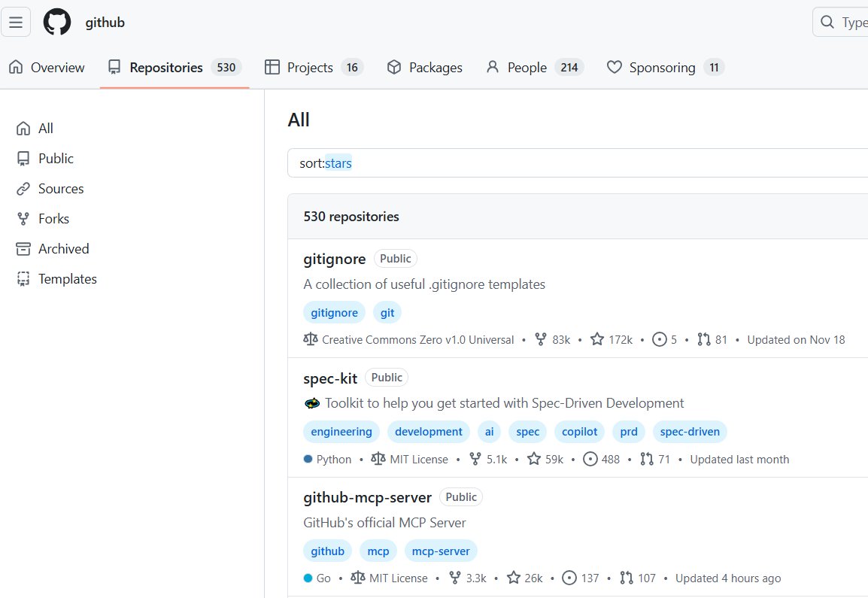Click the git topic tag
This screenshot has width=868, height=598.
pyautogui.click(x=387, y=313)
